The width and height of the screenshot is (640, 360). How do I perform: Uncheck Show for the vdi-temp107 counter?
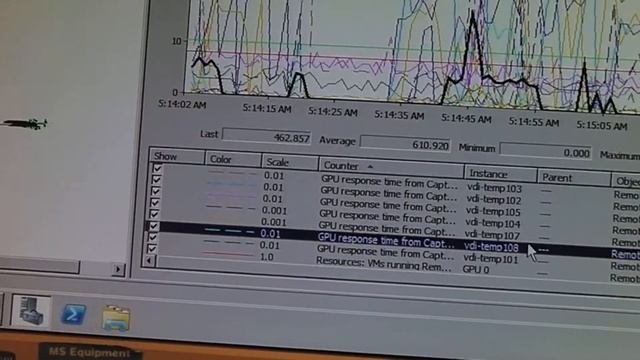tap(154, 214)
